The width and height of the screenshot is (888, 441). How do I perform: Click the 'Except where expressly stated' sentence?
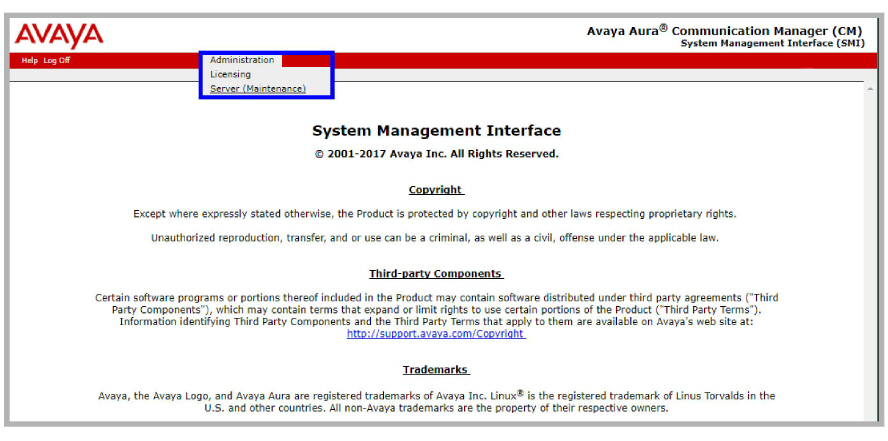435,215
